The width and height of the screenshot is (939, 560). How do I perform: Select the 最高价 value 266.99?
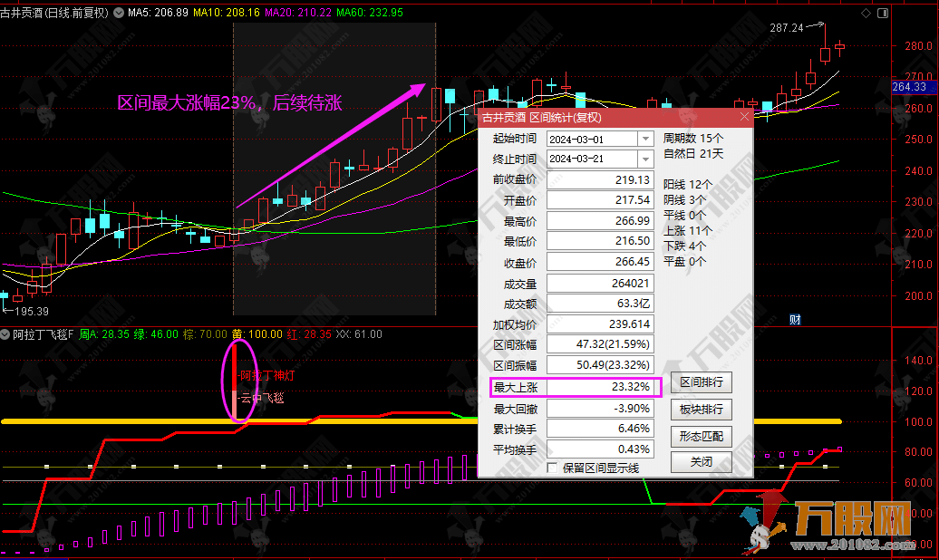pos(600,221)
